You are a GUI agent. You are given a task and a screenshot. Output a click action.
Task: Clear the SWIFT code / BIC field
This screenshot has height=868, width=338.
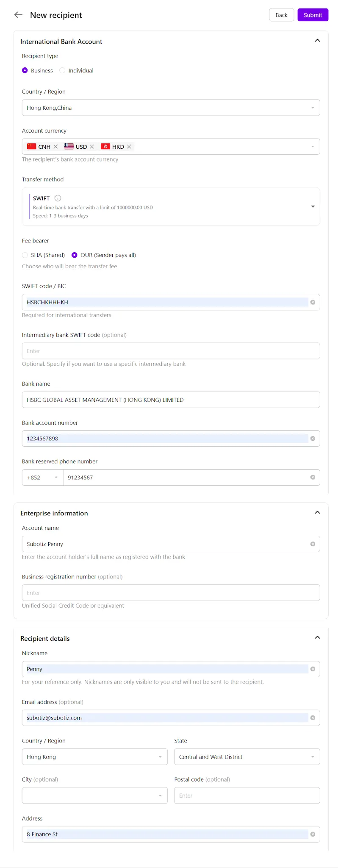(313, 302)
